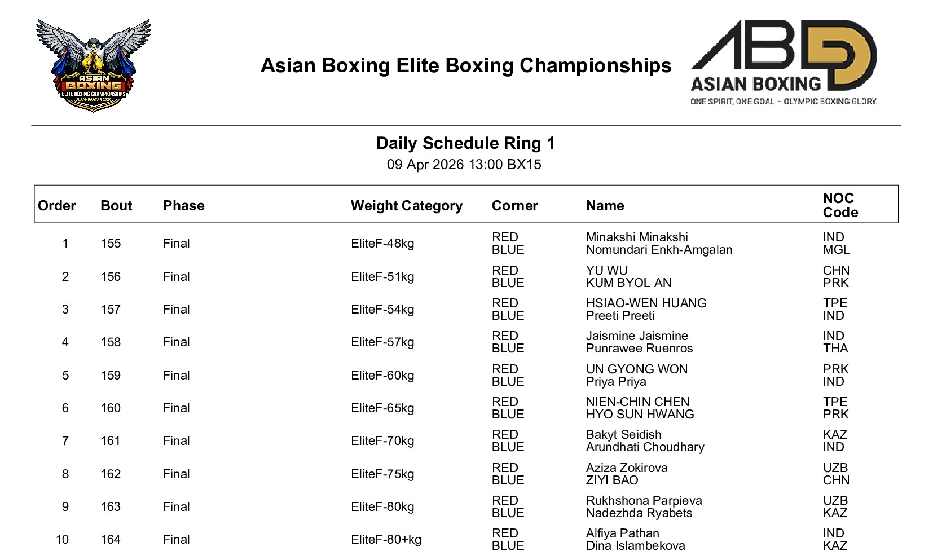Click the date 09 Apr 2026 13:00 BX15
The image size is (933, 560).
tap(464, 165)
